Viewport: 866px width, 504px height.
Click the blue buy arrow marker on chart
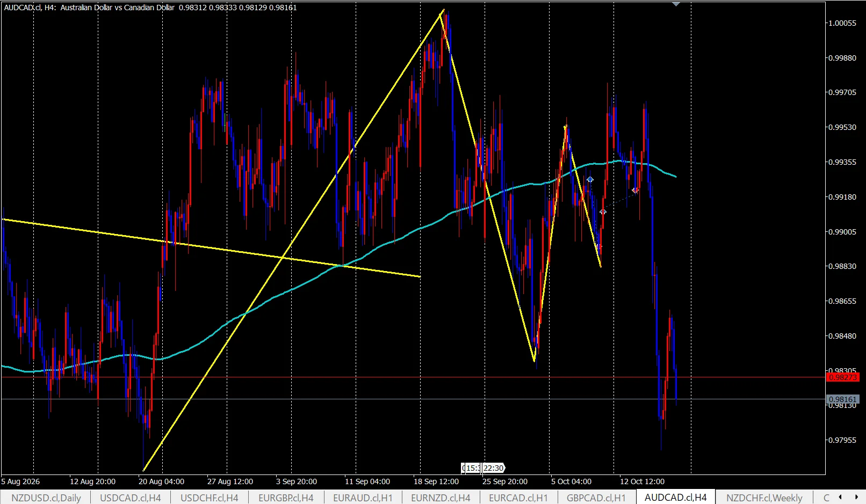click(x=590, y=179)
